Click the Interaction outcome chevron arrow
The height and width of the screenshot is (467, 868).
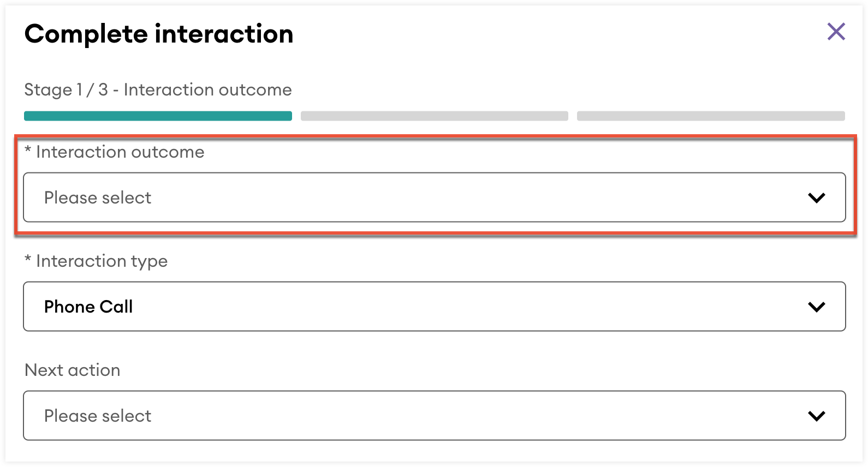click(816, 197)
